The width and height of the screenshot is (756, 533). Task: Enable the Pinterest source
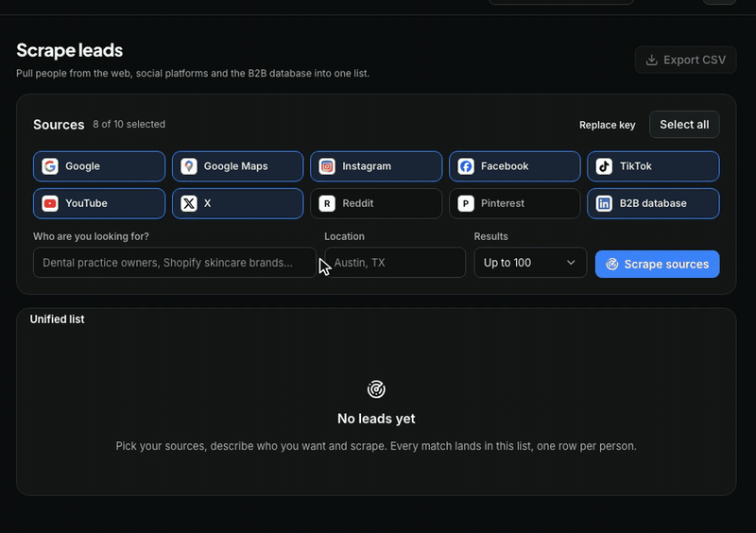[x=514, y=203]
